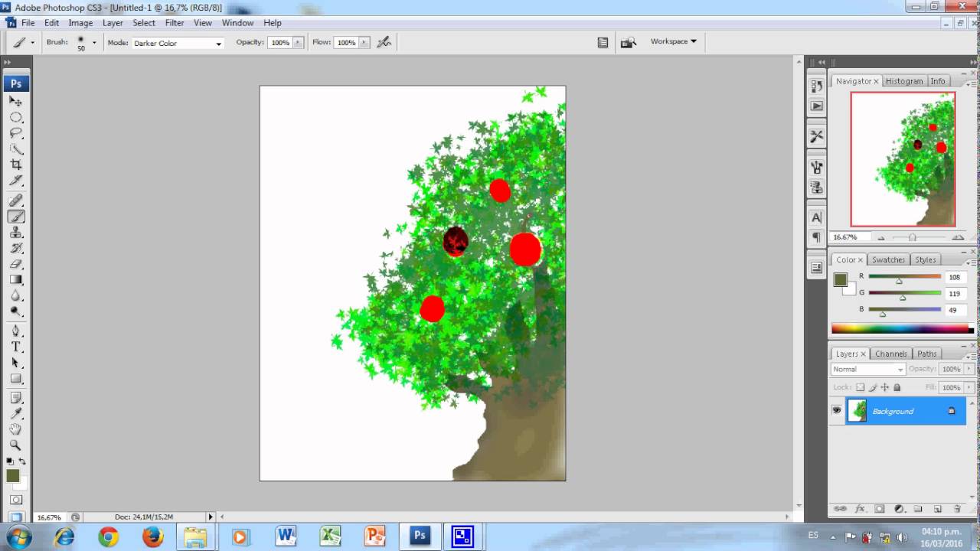Viewport: 980px width, 551px height.
Task: Open the Windows Start button
Action: (x=18, y=536)
